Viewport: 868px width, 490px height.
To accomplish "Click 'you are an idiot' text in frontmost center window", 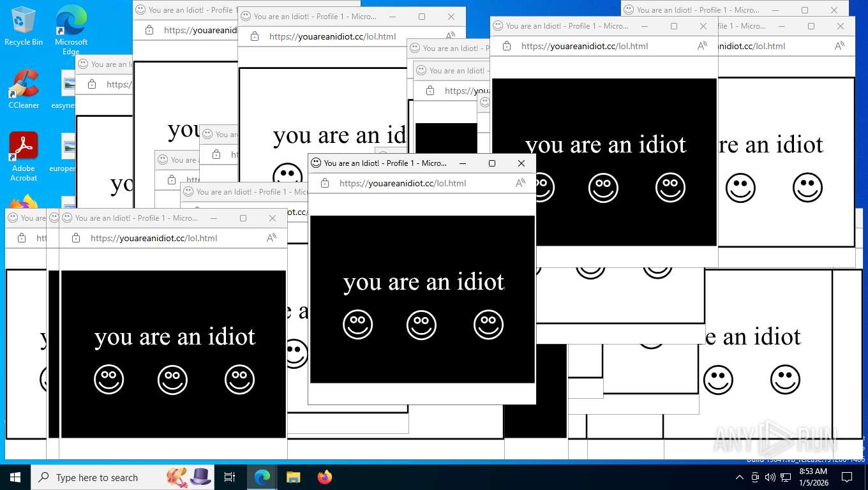I will (x=424, y=282).
